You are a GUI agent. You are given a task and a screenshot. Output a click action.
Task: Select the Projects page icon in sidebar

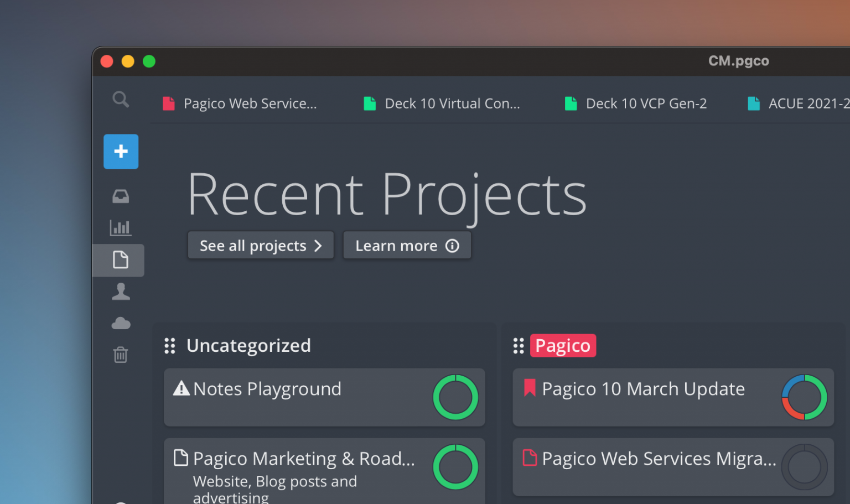coord(121,260)
